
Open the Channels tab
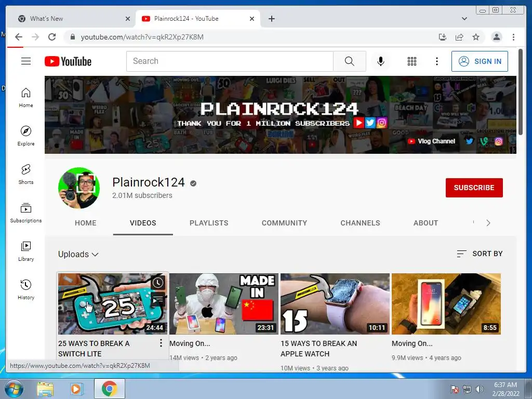361,223
